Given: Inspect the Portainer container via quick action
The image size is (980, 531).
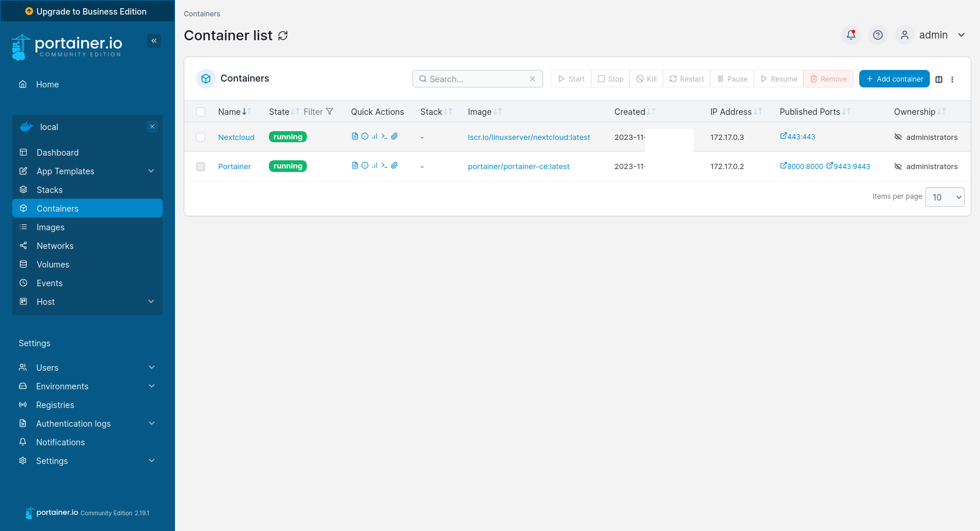Looking at the screenshot, I should click(365, 166).
